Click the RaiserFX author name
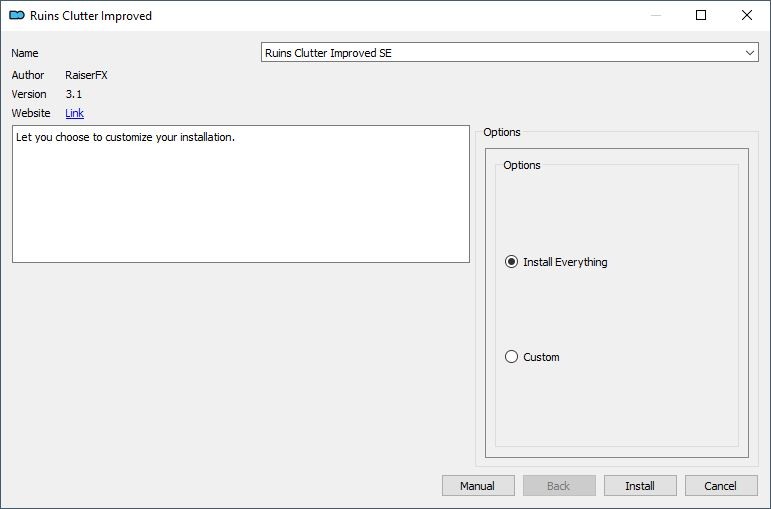771x509 pixels. click(x=86, y=75)
